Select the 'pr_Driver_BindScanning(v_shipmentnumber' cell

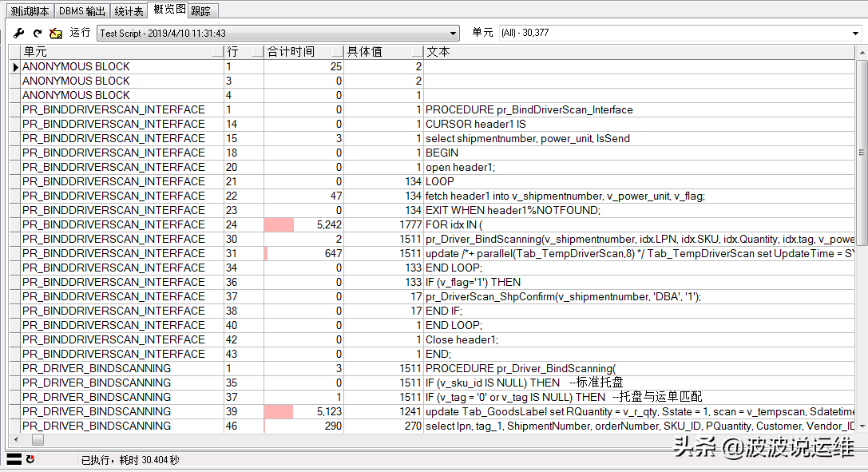click(x=640, y=239)
